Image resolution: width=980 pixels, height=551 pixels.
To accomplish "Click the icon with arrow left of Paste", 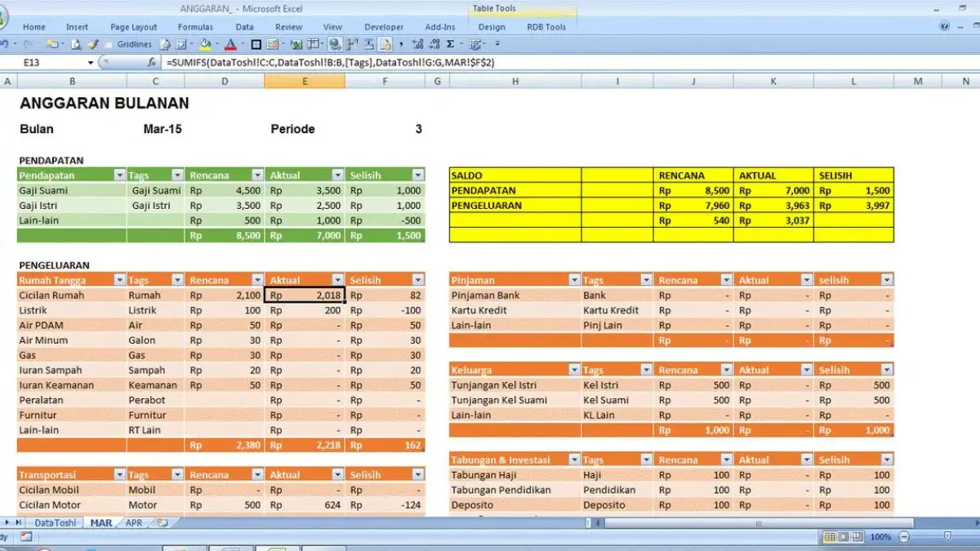I will click(x=368, y=44).
